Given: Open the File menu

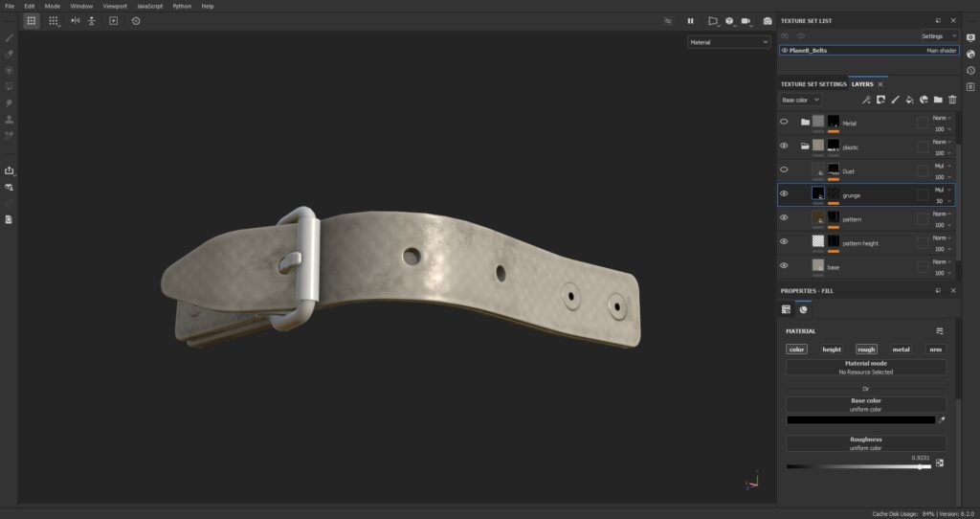Looking at the screenshot, I should (x=10, y=7).
